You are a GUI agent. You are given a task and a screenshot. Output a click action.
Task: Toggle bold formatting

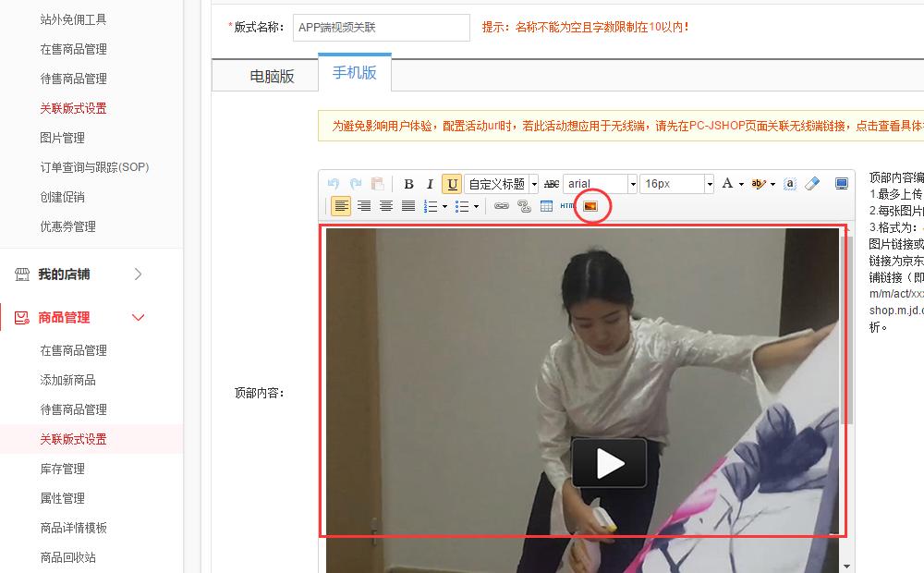tap(407, 182)
